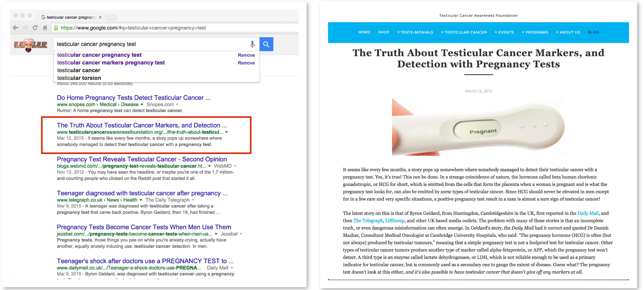
Task: Click the browser forward arrow
Action: coord(25,28)
